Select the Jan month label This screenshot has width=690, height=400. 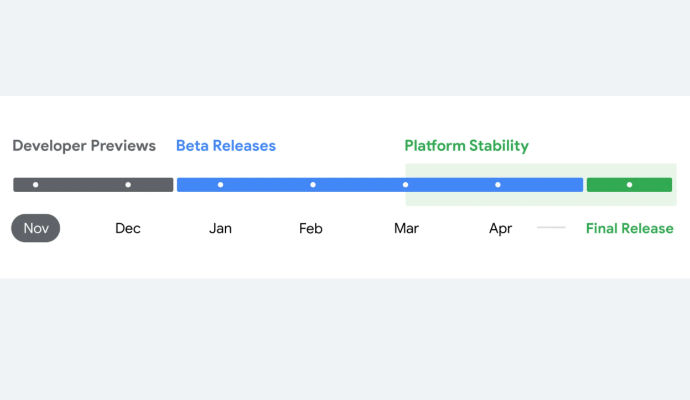[x=220, y=228]
